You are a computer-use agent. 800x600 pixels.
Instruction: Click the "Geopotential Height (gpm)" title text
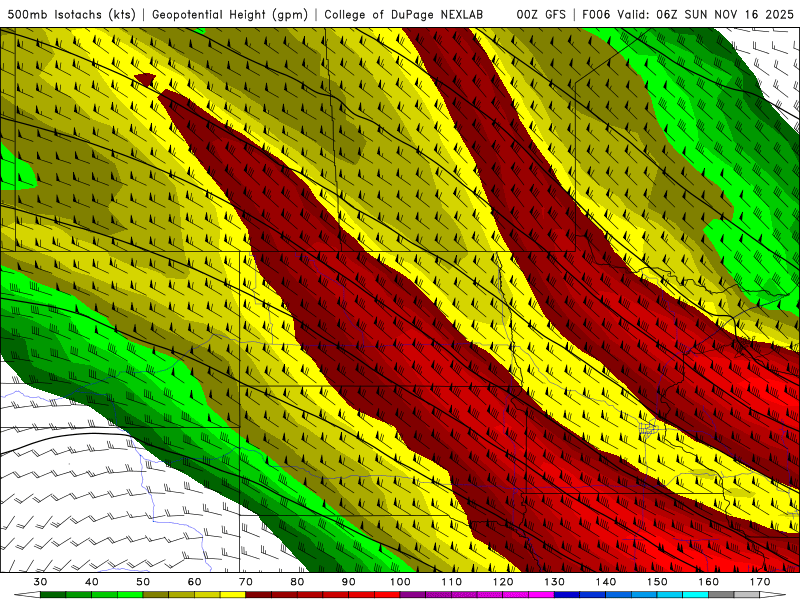pos(230,14)
